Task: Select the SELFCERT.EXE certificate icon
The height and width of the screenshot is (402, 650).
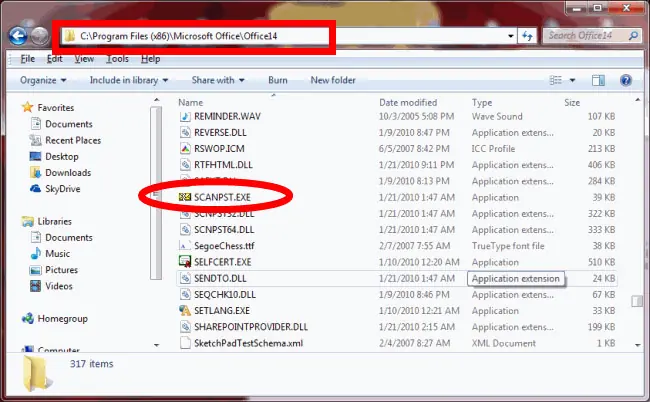Action: 185,262
